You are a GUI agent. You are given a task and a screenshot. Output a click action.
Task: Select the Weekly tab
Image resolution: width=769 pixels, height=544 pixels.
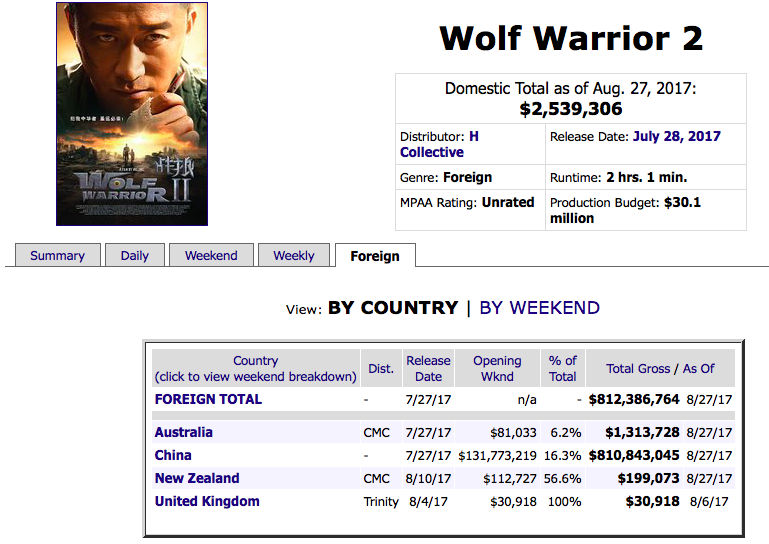[294, 256]
